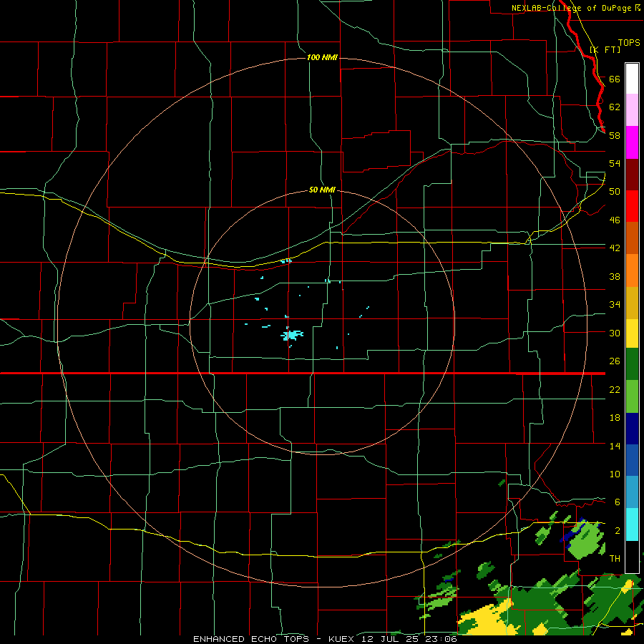
Task: Click the 34 value on the legend
Action: coord(615,305)
